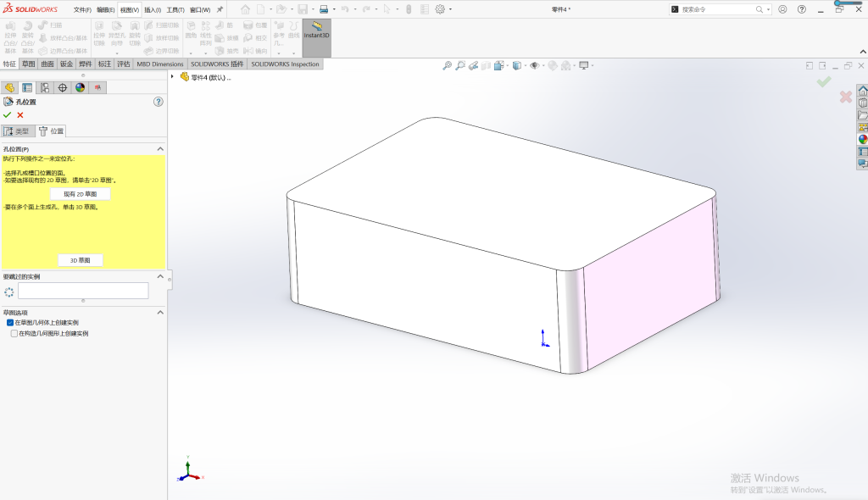This screenshot has width=868, height=500.
Task: Confirm hole position with green checkmark in panel
Action: (7, 115)
